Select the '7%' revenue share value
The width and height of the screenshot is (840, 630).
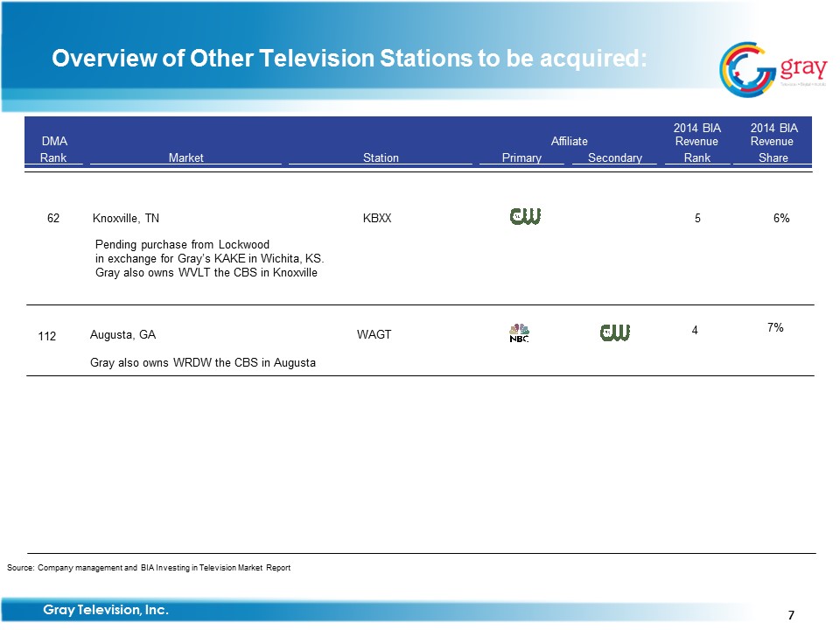click(x=776, y=328)
